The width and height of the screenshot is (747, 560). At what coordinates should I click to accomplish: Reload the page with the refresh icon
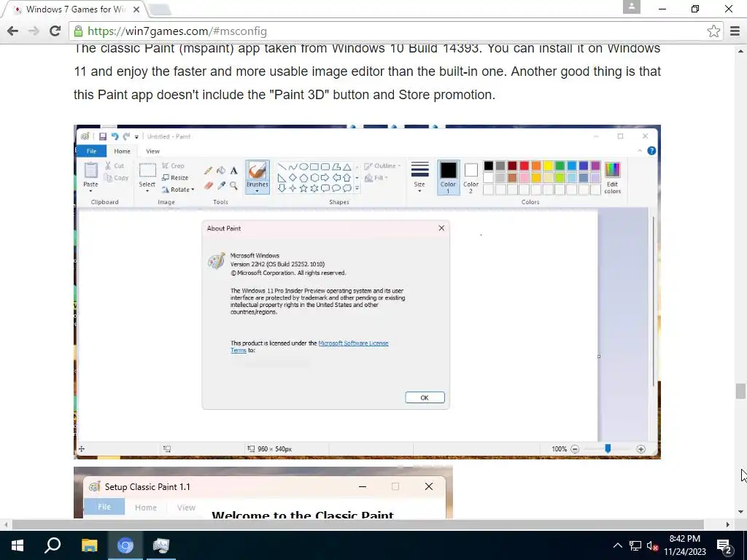coord(55,31)
